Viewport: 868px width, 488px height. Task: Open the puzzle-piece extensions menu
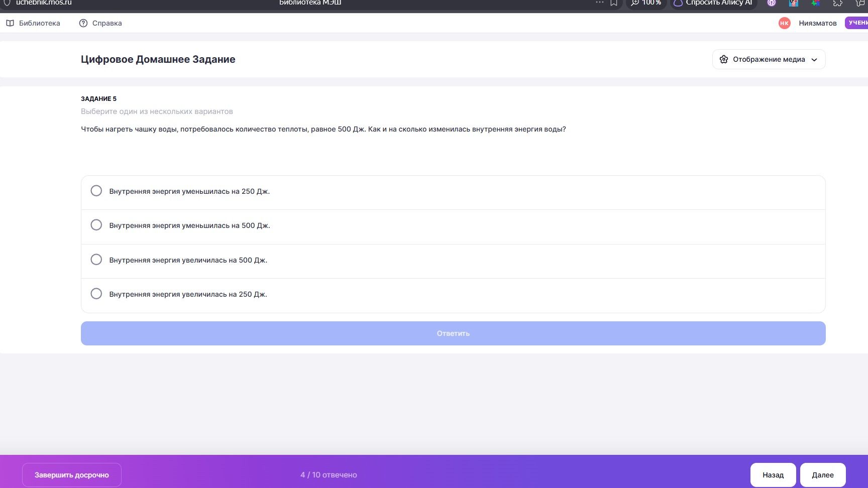(x=838, y=3)
